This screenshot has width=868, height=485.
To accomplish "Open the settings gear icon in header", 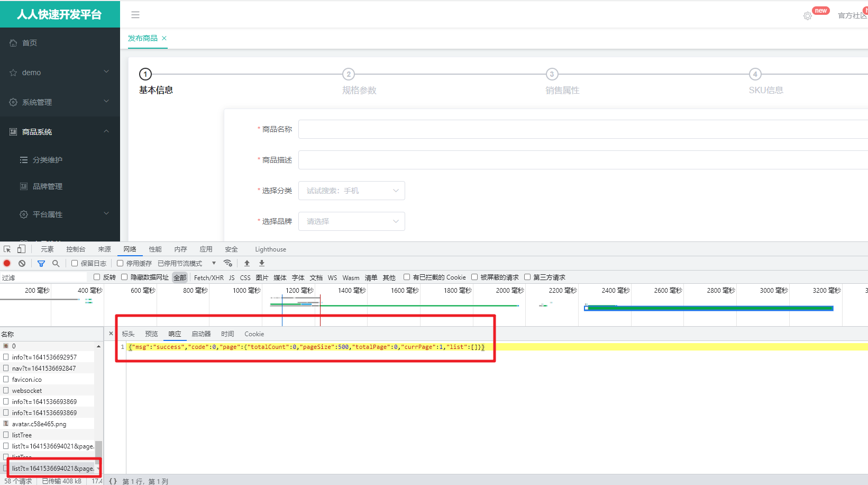I will tap(807, 16).
